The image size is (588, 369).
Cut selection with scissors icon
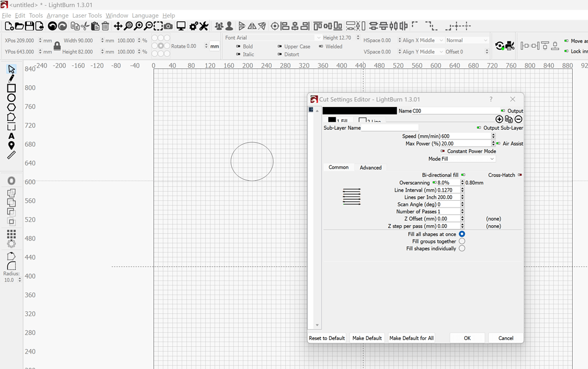[85, 26]
